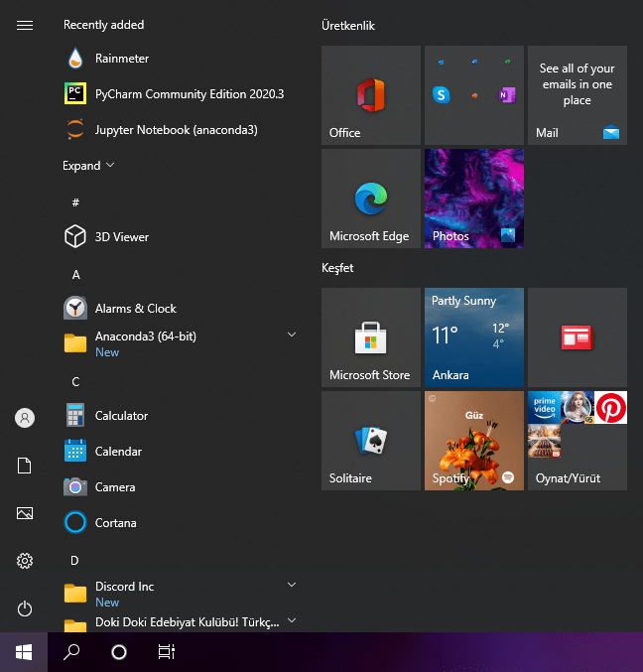Open taskbar Search magnifier
The width and height of the screenshot is (643, 672).
[x=71, y=652]
